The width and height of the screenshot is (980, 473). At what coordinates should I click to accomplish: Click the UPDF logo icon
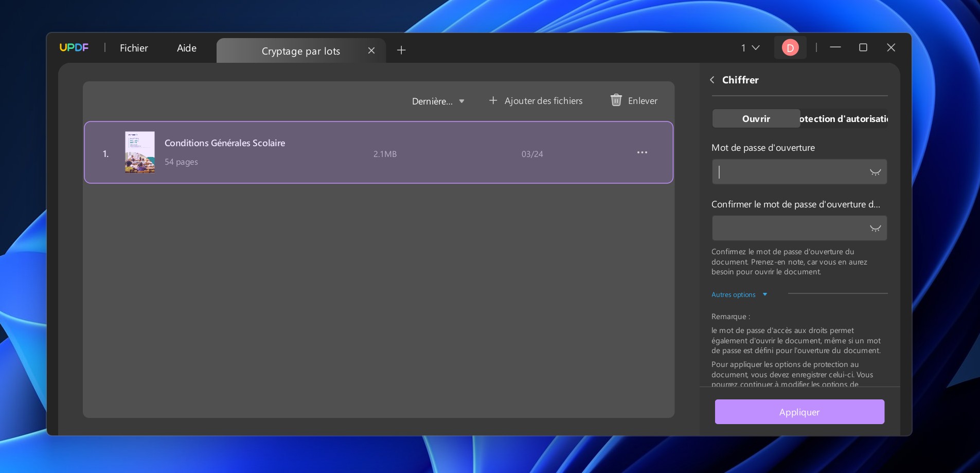[74, 48]
